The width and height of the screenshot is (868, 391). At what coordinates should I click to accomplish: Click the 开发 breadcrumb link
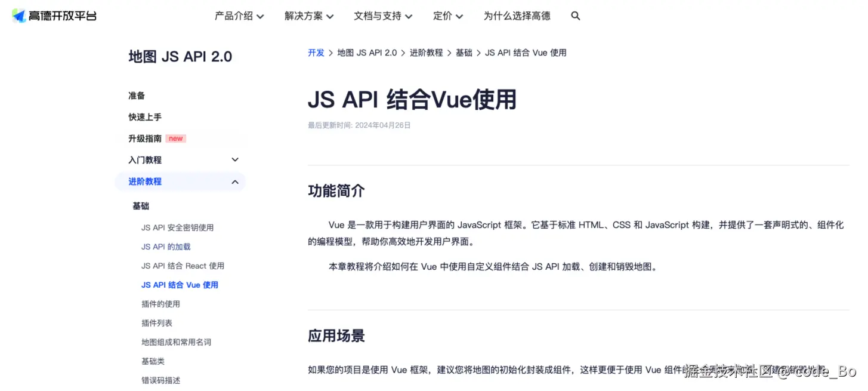[x=316, y=53]
